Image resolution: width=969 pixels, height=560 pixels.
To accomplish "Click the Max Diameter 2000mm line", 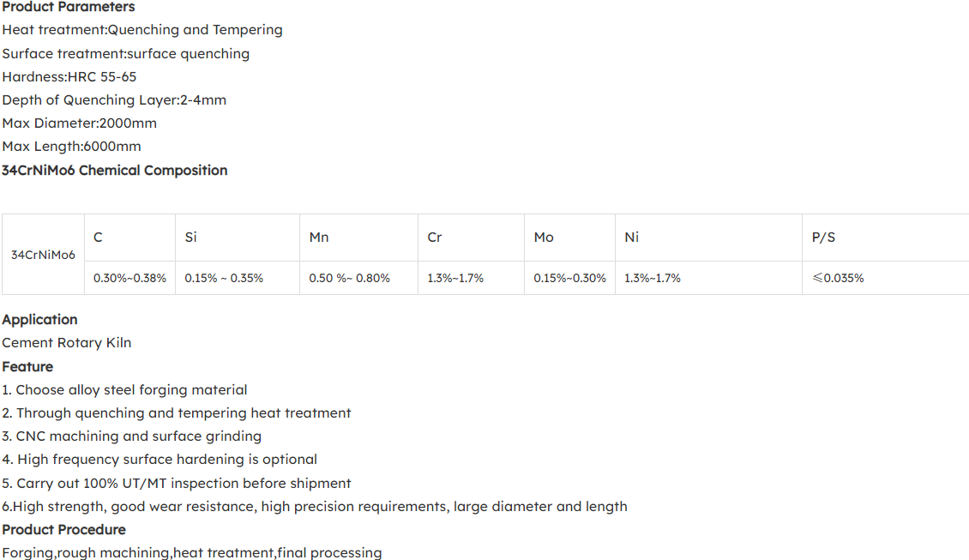I will pos(79,123).
